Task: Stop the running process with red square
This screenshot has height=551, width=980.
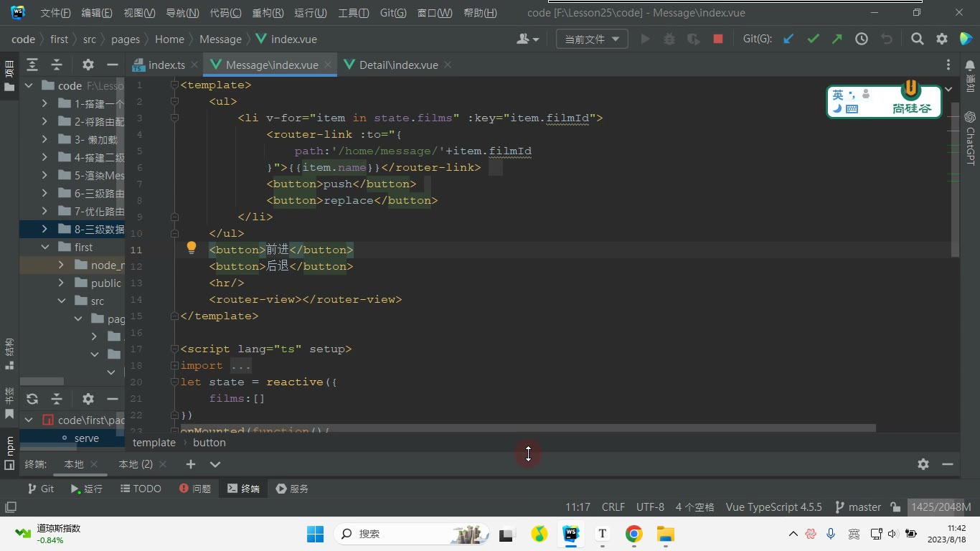Action: [x=717, y=39]
